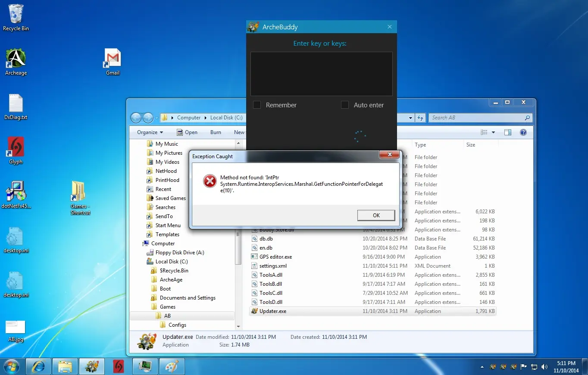Viewport: 588px width, 375px height.
Task: Open the view options dropdown arrow
Action: click(493, 132)
